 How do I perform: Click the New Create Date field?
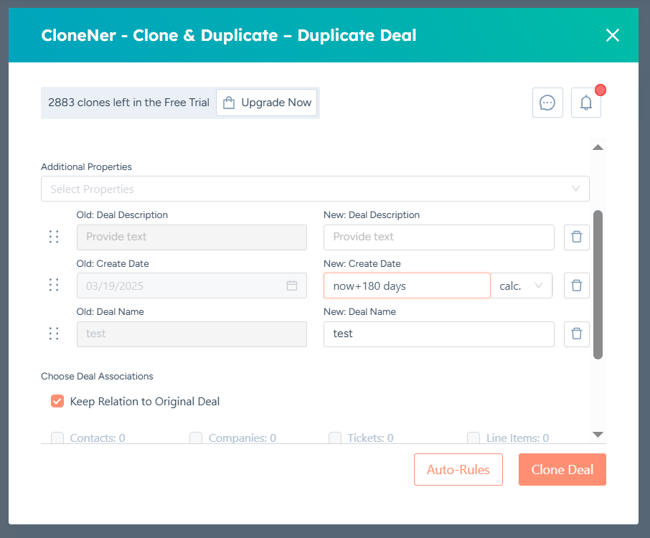[x=407, y=286]
